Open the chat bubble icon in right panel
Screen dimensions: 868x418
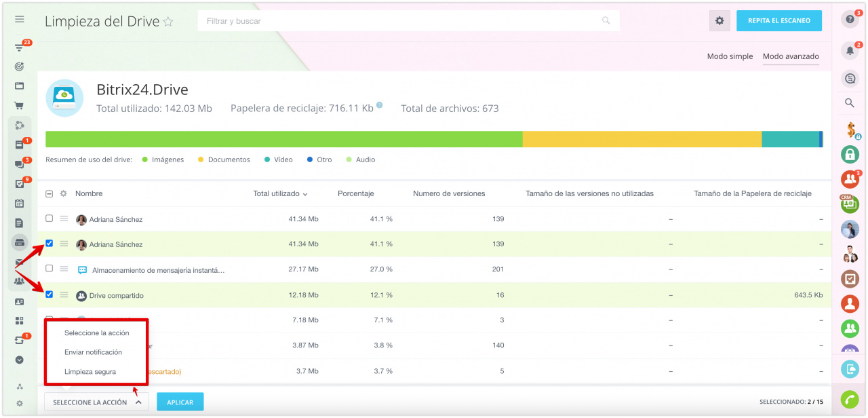point(850,79)
